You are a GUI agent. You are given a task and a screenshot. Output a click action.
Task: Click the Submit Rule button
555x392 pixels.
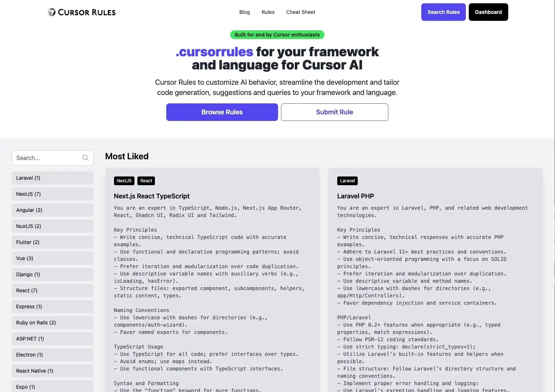tap(335, 112)
